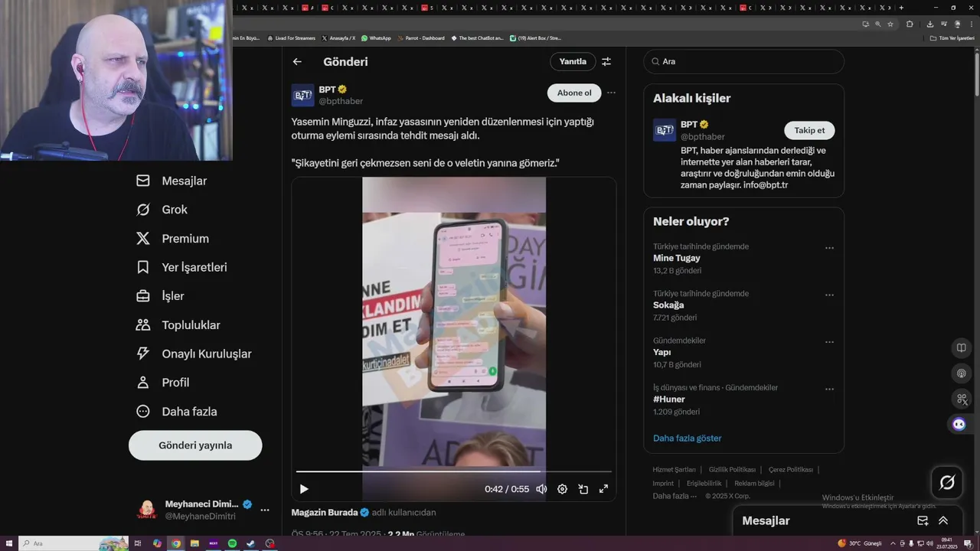This screenshot has height=551, width=980.
Task: Open account menu dots beside Meyhaneci Dimitri
Action: (x=265, y=510)
